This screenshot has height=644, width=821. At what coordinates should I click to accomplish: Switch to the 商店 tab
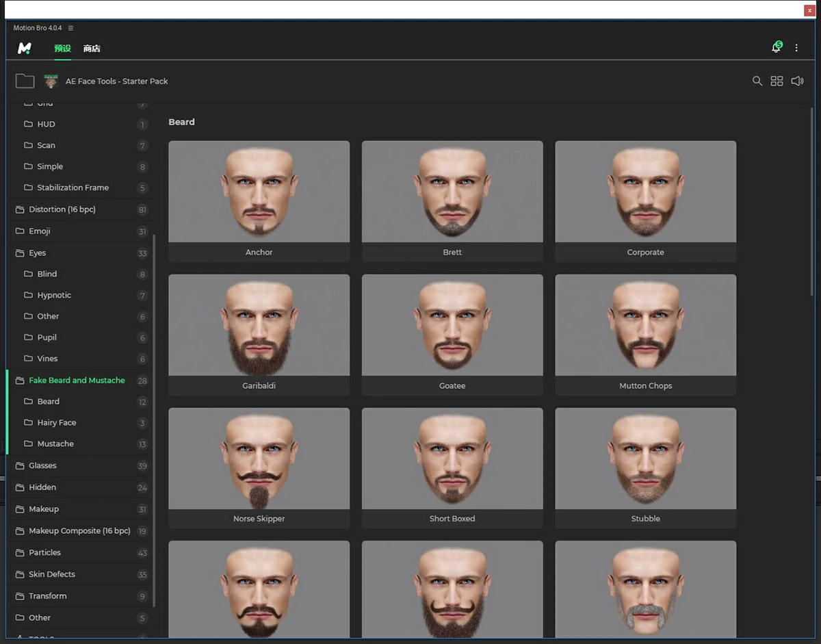pos(92,48)
